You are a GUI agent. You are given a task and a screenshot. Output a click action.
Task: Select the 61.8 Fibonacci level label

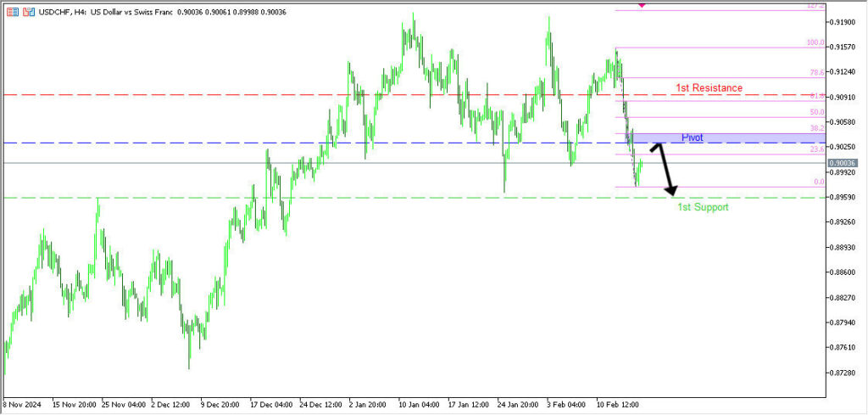pos(817,97)
